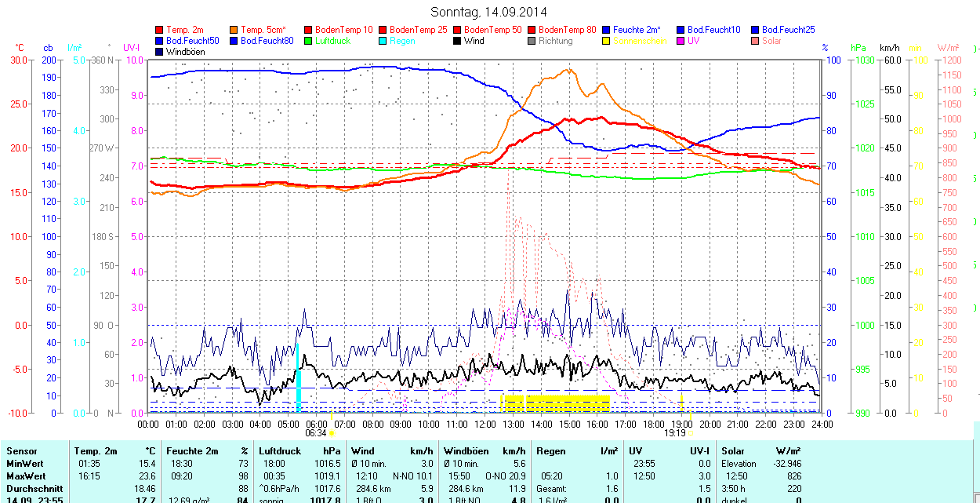
Task: Click the cyan Regen legend square
Action: coord(383,41)
